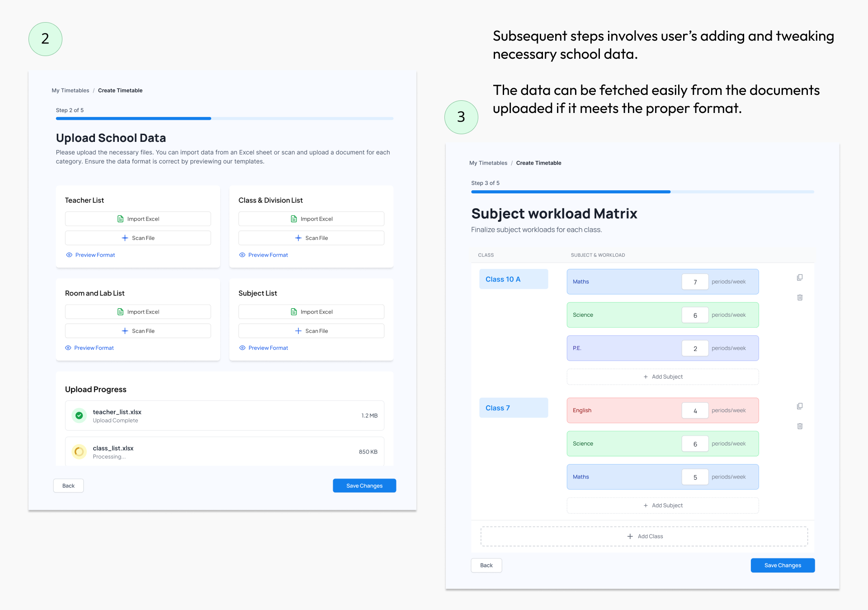868x610 pixels.
Task: Click the delete trash icon for Class 10 A
Action: (800, 297)
